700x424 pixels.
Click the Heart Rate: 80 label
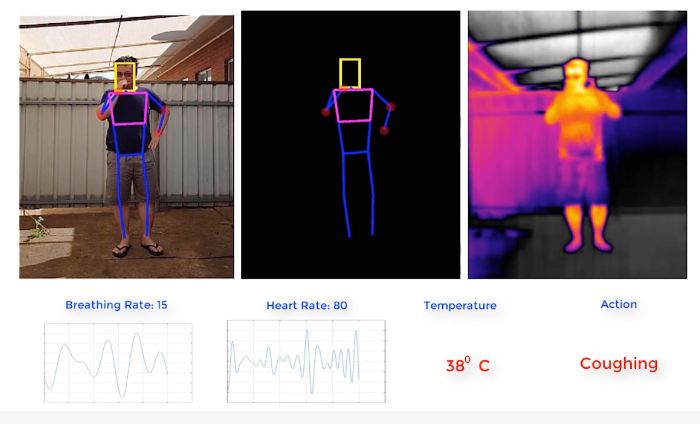tap(307, 305)
